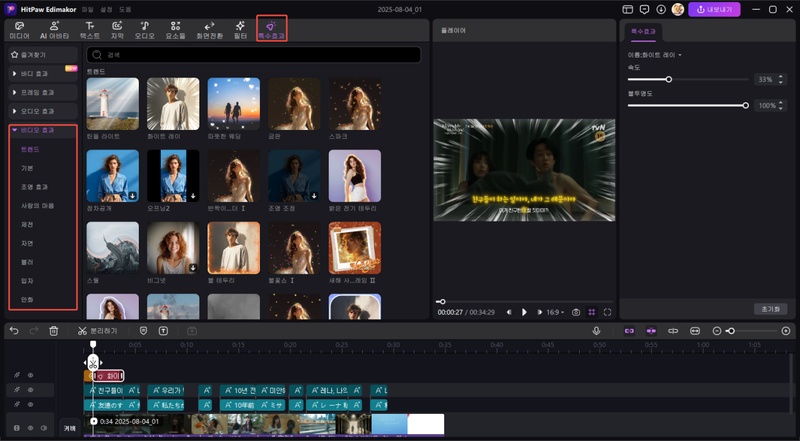Step back one frame in player
This screenshot has width=800, height=441.
click(509, 312)
